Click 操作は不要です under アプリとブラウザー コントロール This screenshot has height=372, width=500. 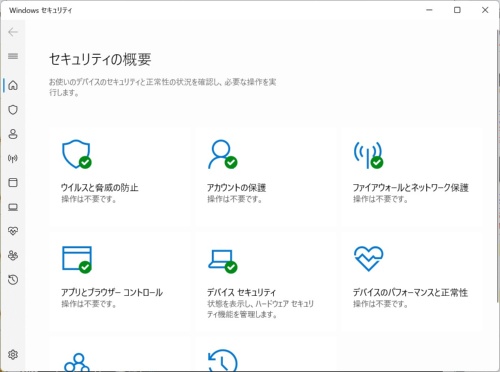[x=89, y=304]
